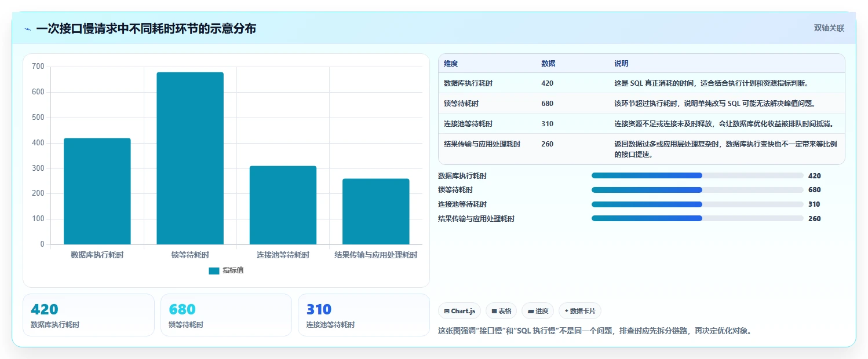868x359 pixels.
Task: Click the 数据库执行耗时 progress bar
Action: (x=698, y=175)
